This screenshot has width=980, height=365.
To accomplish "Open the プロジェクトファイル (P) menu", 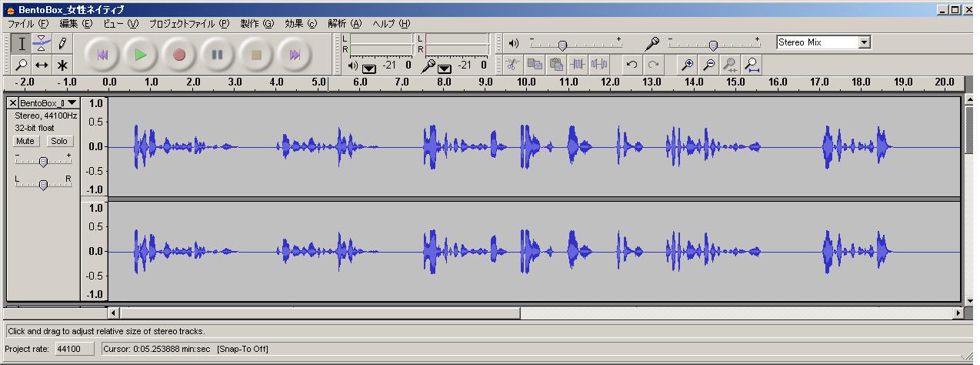I will pyautogui.click(x=189, y=24).
